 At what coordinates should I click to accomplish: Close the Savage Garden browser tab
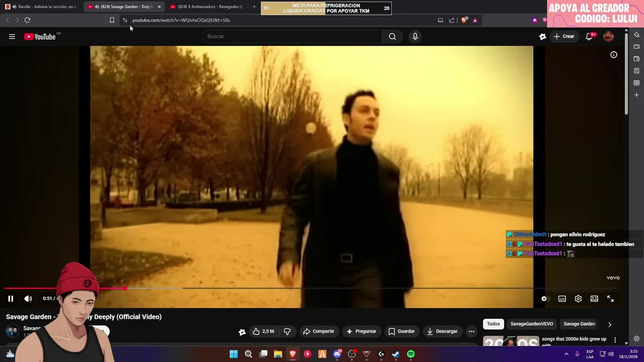[159, 7]
